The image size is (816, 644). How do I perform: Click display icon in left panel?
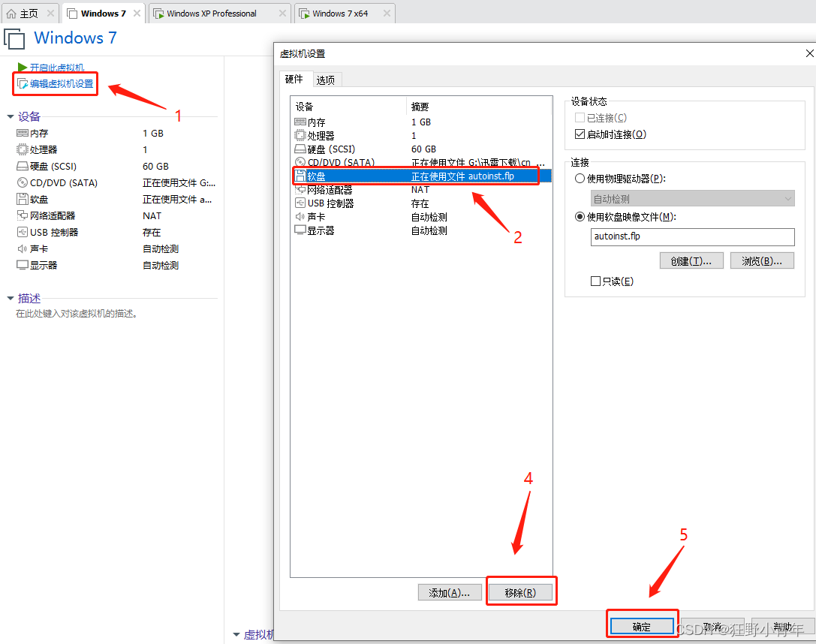(x=23, y=265)
